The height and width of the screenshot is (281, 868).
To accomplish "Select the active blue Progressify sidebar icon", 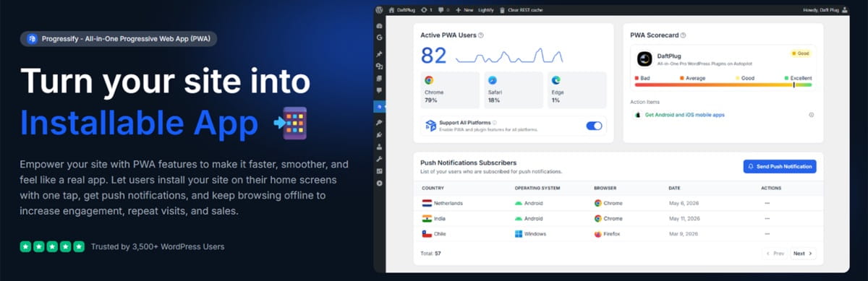I will click(x=379, y=107).
